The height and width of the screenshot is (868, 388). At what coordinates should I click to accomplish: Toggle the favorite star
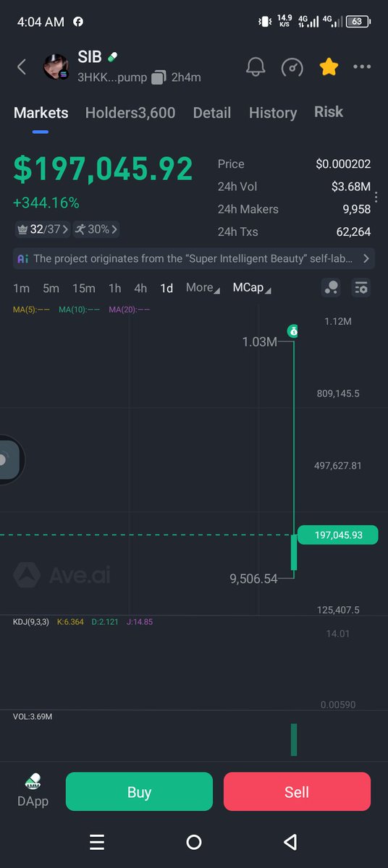[x=329, y=67]
